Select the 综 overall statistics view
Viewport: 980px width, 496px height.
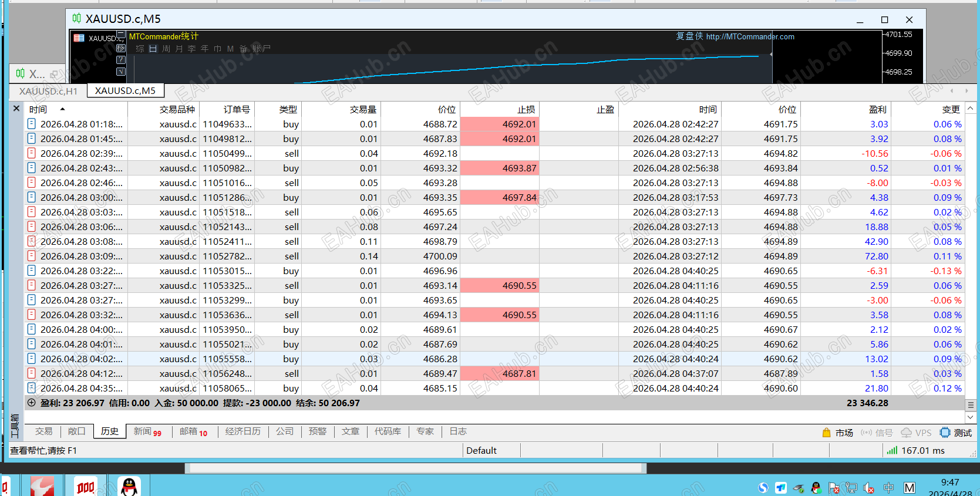140,49
